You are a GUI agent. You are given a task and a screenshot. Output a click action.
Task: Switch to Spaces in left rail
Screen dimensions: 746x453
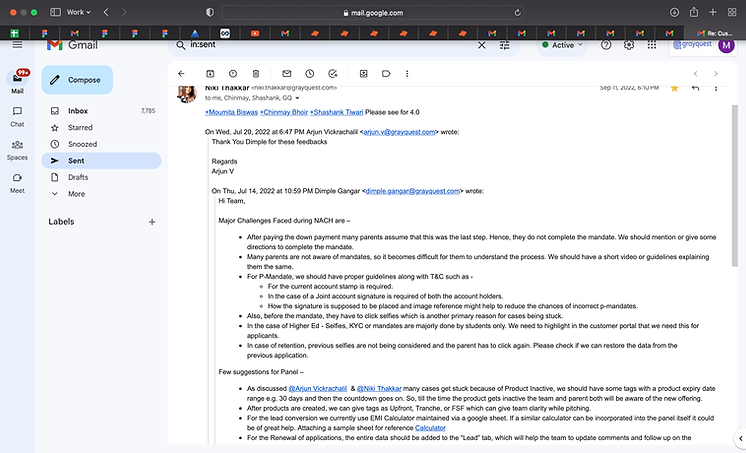pos(17,150)
